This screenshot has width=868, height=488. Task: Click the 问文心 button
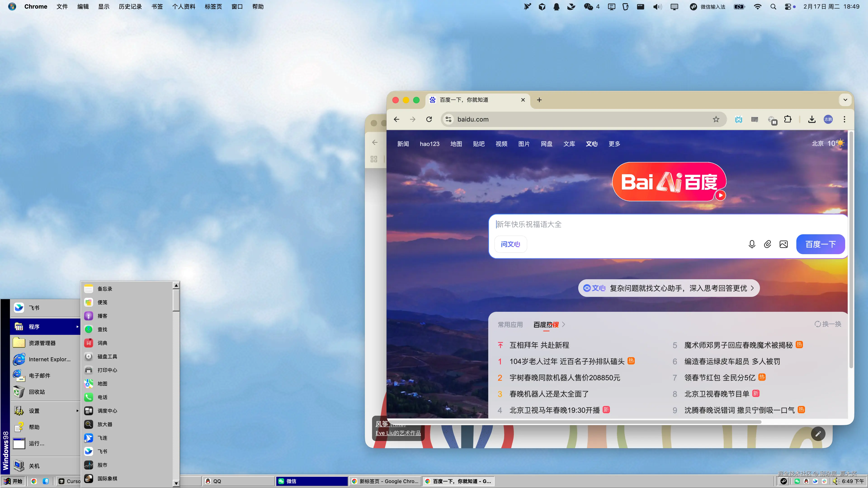click(x=510, y=244)
